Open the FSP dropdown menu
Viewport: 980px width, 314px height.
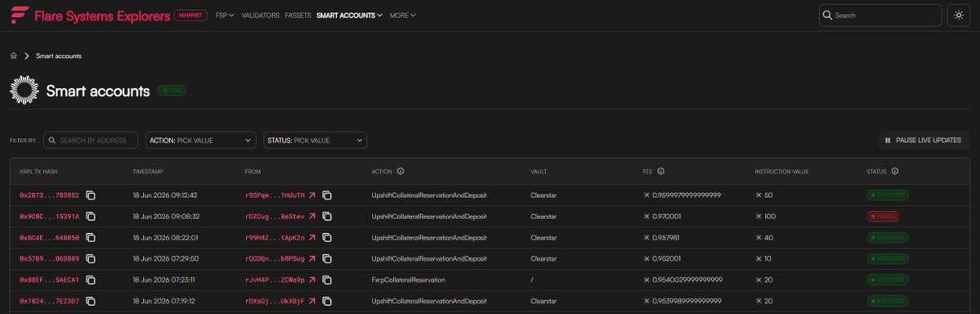click(x=225, y=16)
